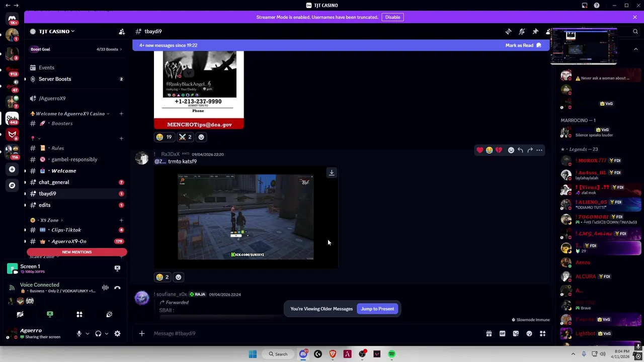Toggle channel notification settings bell icon

(522, 31)
